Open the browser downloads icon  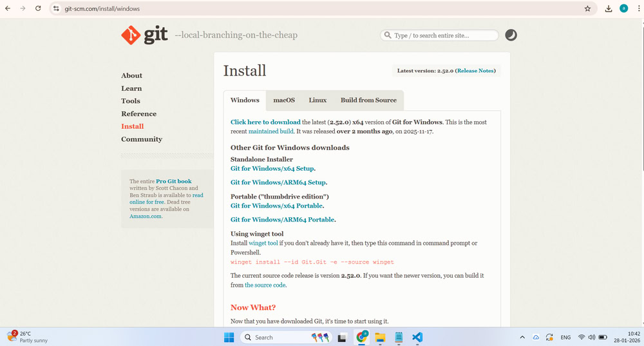pyautogui.click(x=609, y=8)
